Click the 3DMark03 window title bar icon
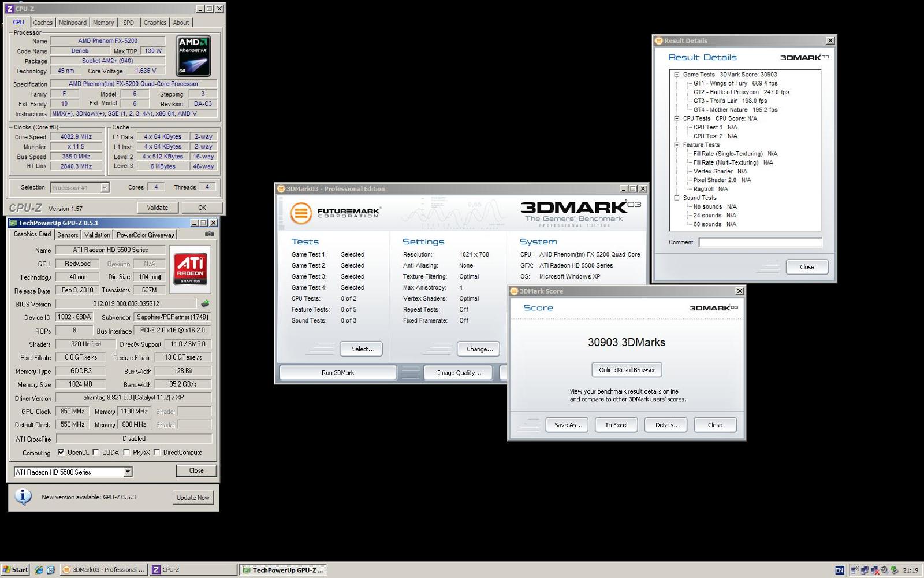The width and height of the screenshot is (924, 578). coord(281,188)
